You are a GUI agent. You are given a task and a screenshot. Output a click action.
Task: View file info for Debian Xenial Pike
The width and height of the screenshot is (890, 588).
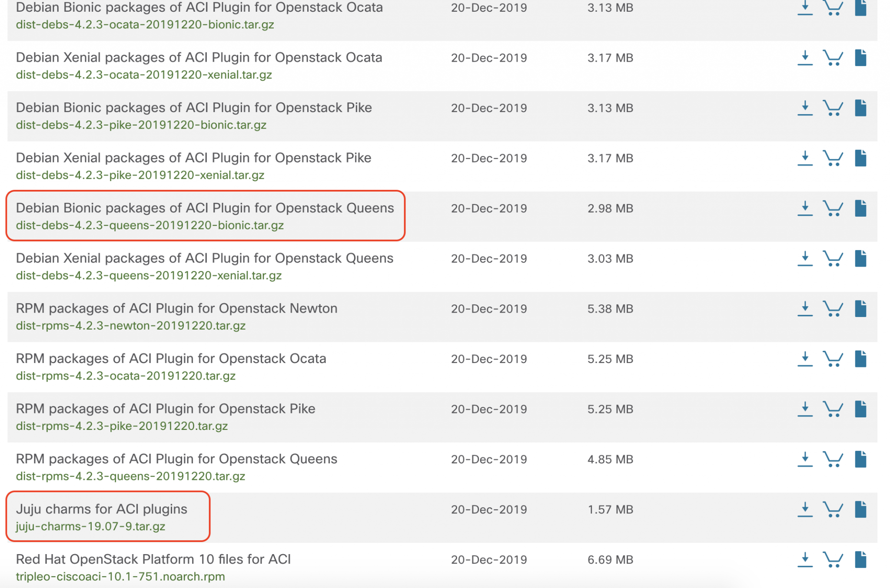860,158
